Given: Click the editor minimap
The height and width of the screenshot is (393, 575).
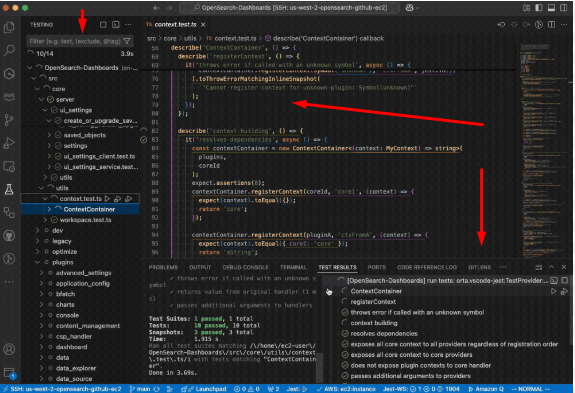Looking at the screenshot, I should [542, 150].
